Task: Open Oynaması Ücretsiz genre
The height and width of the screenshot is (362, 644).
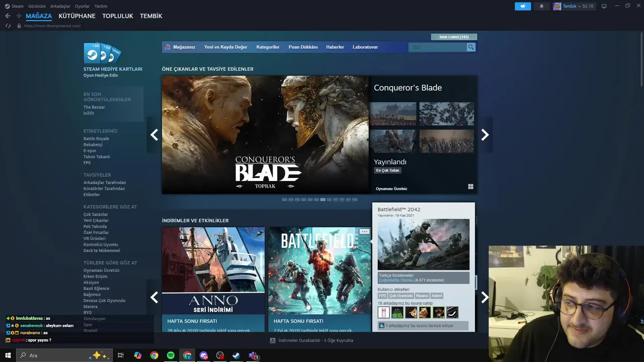Action: pos(101,270)
